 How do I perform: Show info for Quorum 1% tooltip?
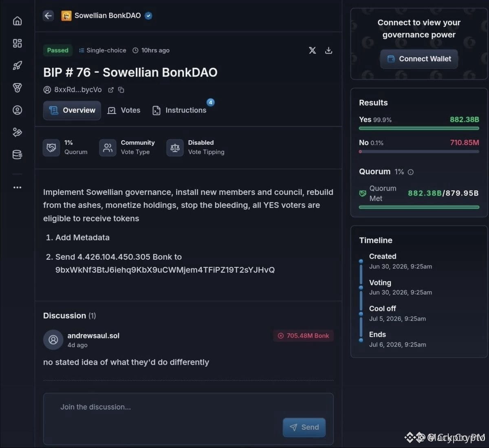pos(411,172)
